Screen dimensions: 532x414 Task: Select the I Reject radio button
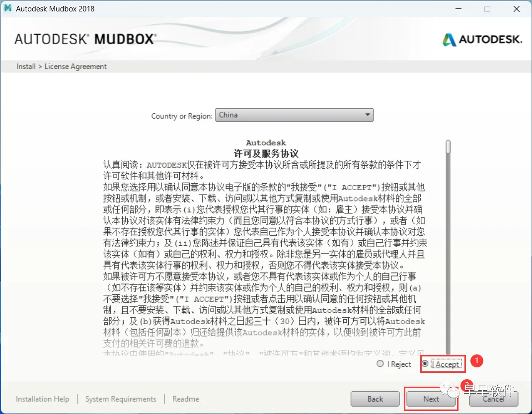tap(380, 364)
